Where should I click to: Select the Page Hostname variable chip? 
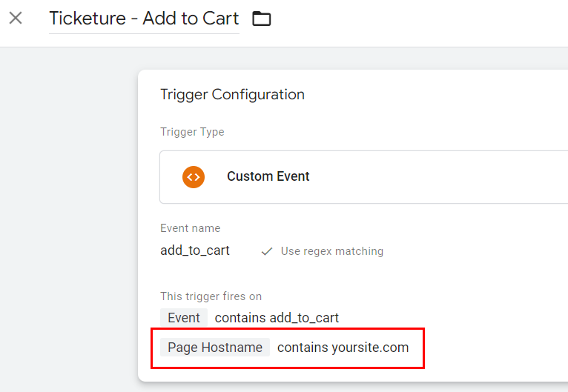(215, 347)
